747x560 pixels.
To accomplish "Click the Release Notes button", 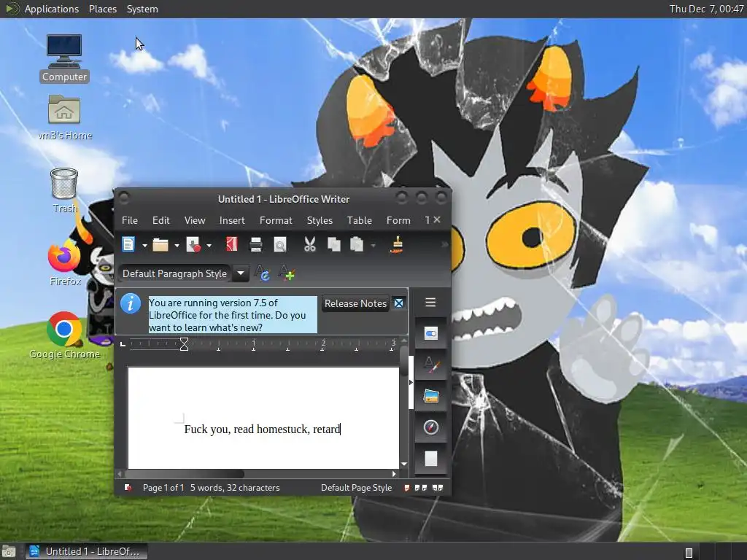I will [355, 303].
